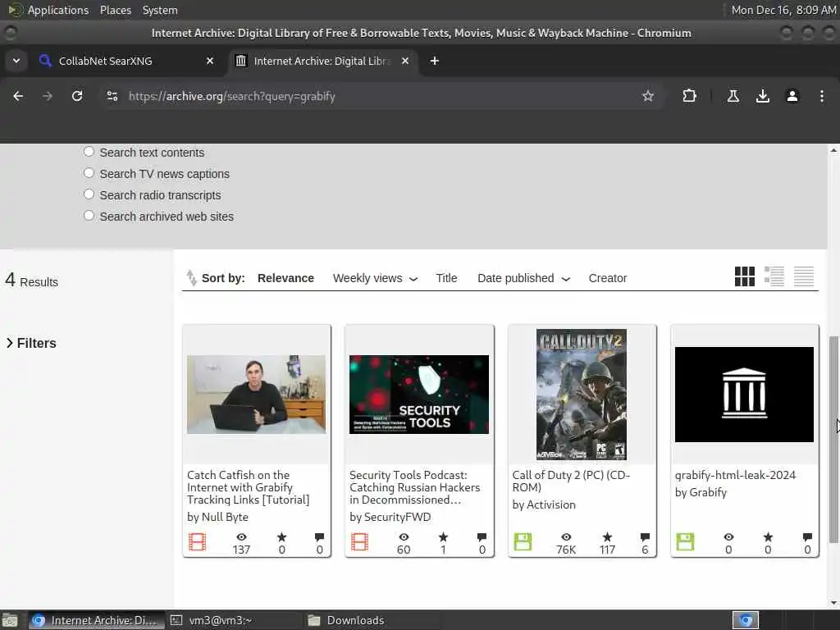Screen dimensions: 840x630
Task: Click the clock in the top panel
Action: tap(783, 10)
